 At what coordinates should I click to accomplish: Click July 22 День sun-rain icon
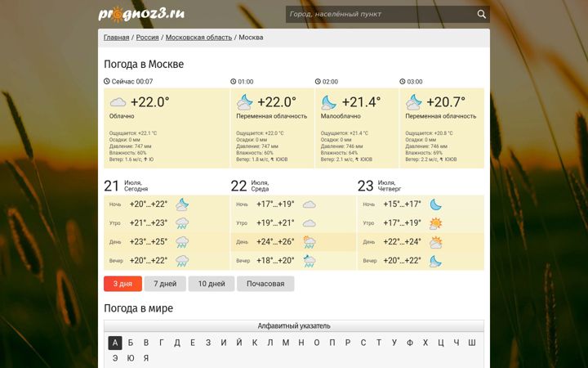point(310,242)
